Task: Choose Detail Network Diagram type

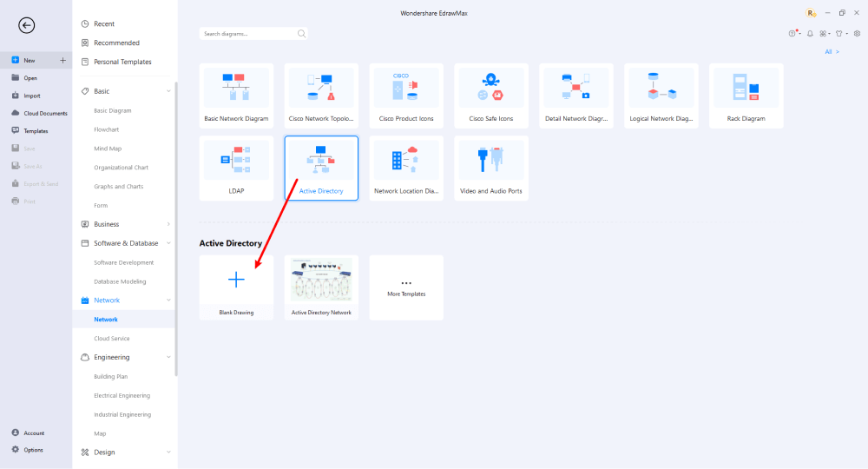Action: [576, 96]
